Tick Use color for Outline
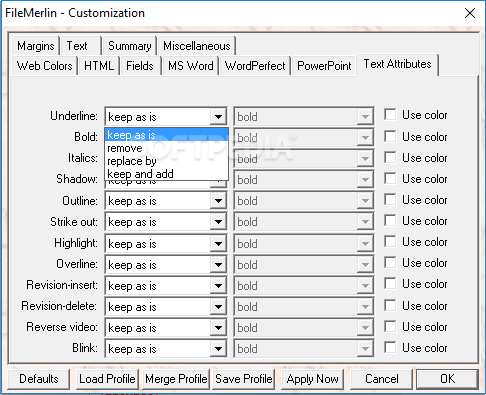Image resolution: width=486 pixels, height=395 pixels. pyautogui.click(x=390, y=199)
